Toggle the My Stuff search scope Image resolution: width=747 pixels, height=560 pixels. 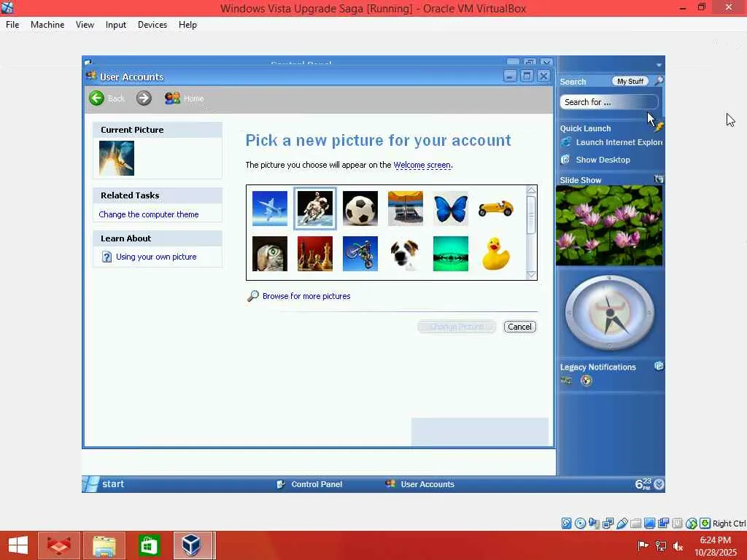(x=630, y=82)
